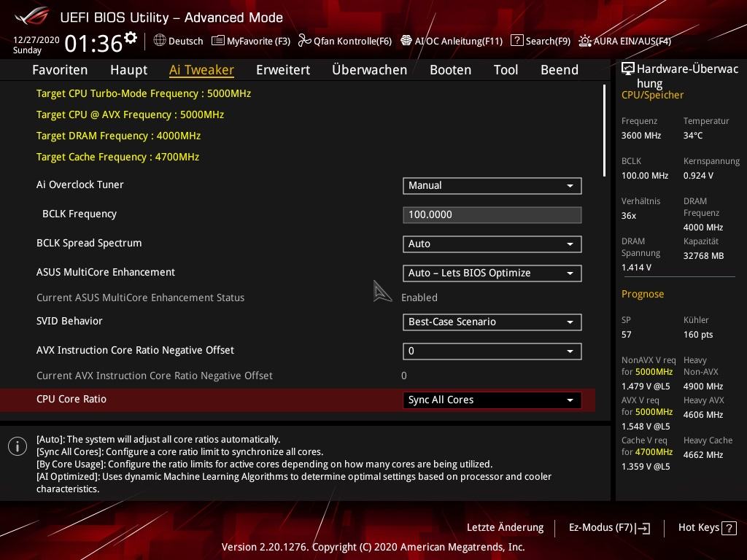747x560 pixels.
Task: Click the settings gear icon beside the clock
Action: tap(130, 38)
